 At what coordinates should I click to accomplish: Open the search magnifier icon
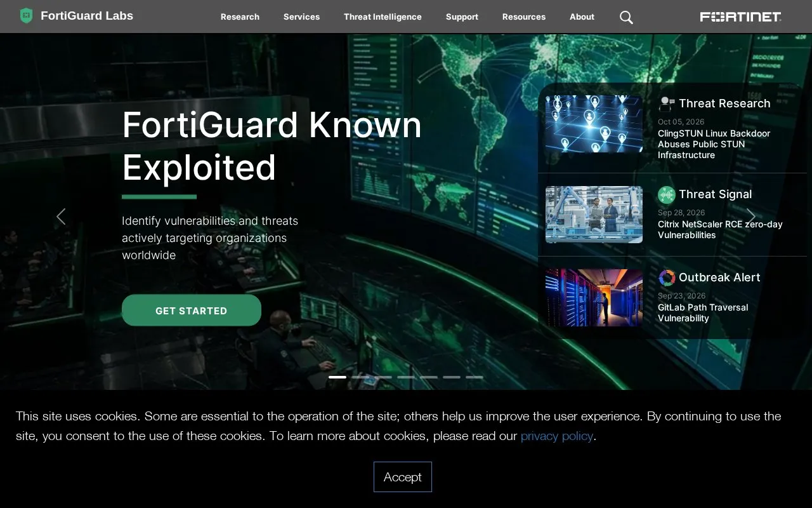pyautogui.click(x=626, y=17)
